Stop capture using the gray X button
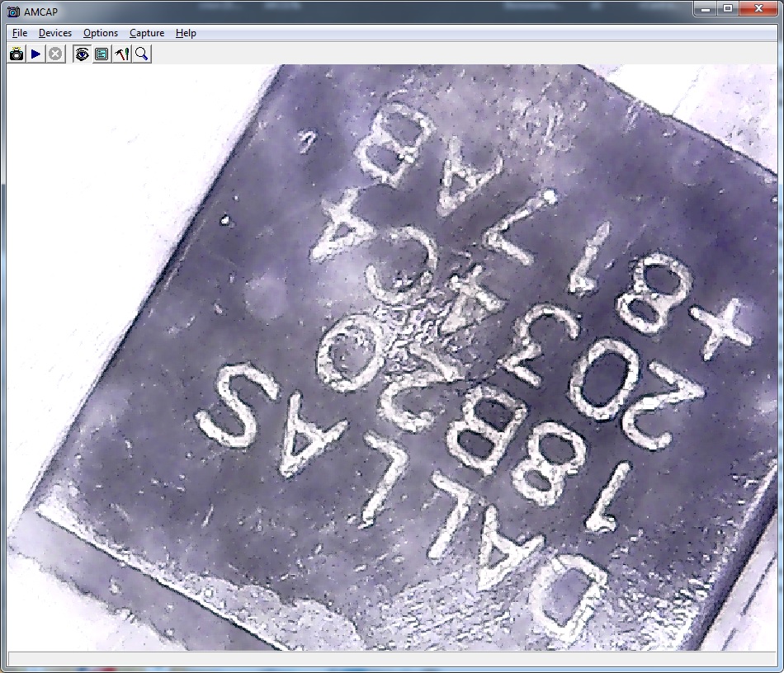784x673 pixels. point(55,54)
